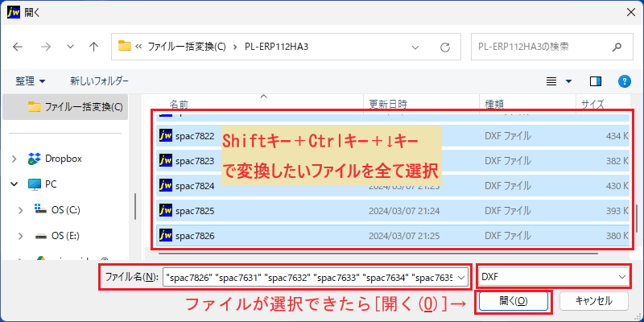Click the キャンセル button

pos(594,301)
